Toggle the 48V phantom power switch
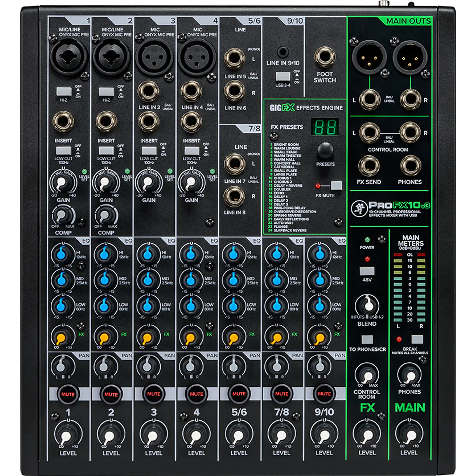 coord(367,271)
